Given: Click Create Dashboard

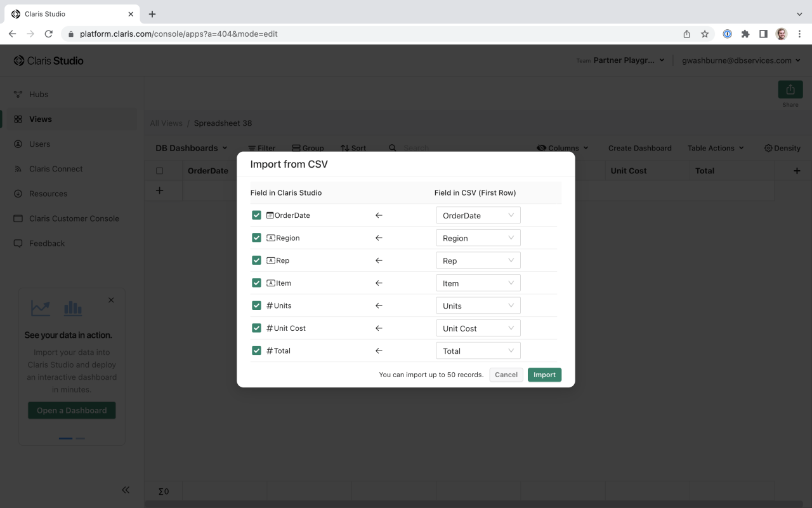Looking at the screenshot, I should (x=639, y=148).
